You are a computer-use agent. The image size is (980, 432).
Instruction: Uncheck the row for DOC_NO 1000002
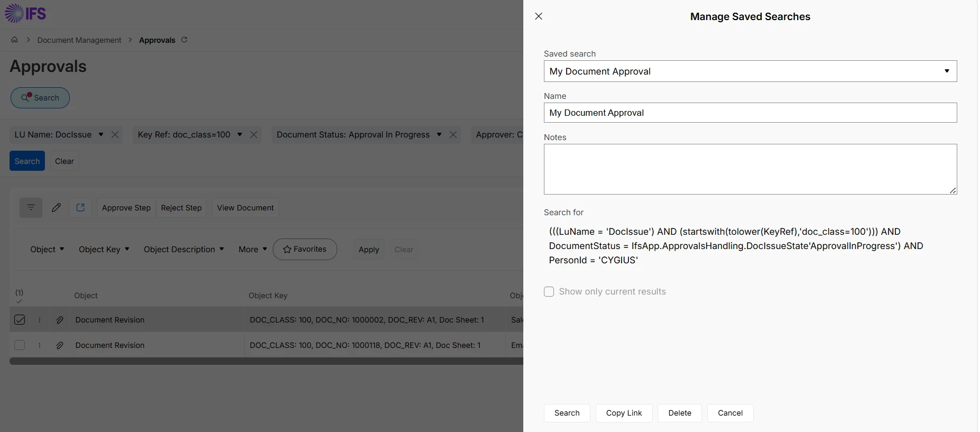tap(20, 320)
